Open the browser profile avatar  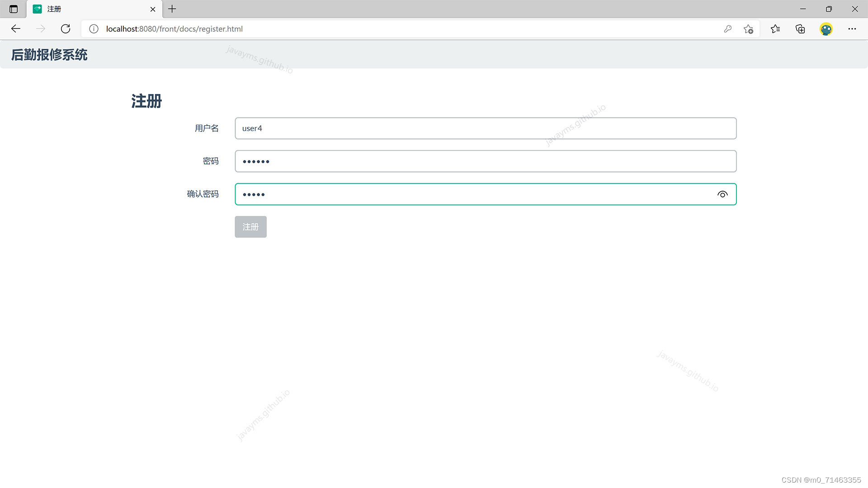point(826,29)
